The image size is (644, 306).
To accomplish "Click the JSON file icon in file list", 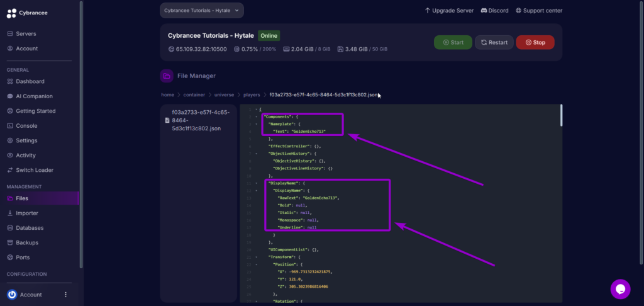I will pos(167,120).
